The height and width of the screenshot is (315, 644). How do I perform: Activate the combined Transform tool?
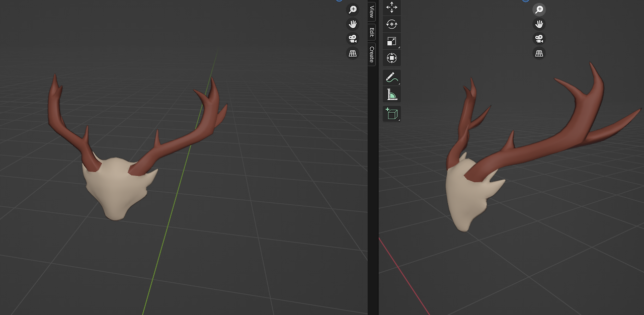(x=391, y=58)
